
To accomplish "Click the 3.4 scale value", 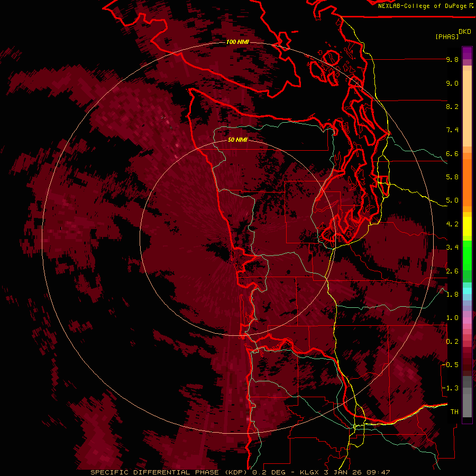I will pos(452,248).
